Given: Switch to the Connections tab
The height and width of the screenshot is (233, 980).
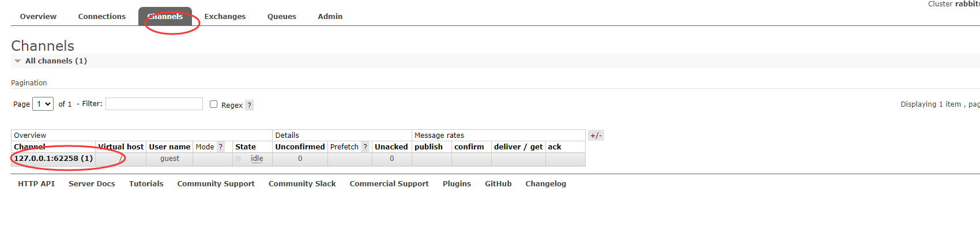Looking at the screenshot, I should pos(102,16).
